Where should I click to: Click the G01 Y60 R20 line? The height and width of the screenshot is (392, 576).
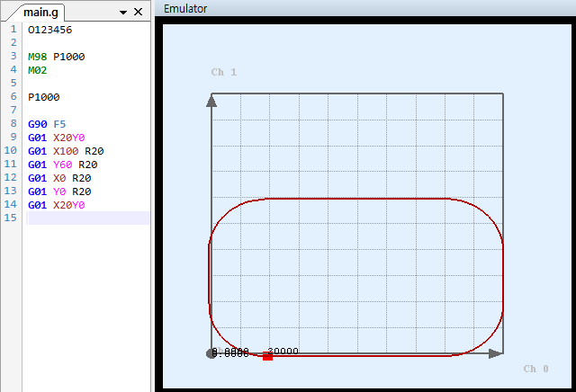pyautogui.click(x=62, y=165)
